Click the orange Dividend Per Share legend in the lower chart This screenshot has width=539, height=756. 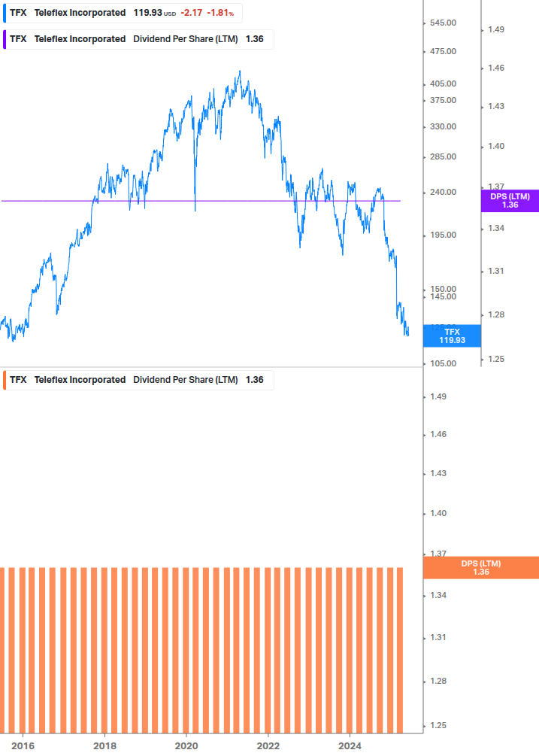tap(138, 380)
